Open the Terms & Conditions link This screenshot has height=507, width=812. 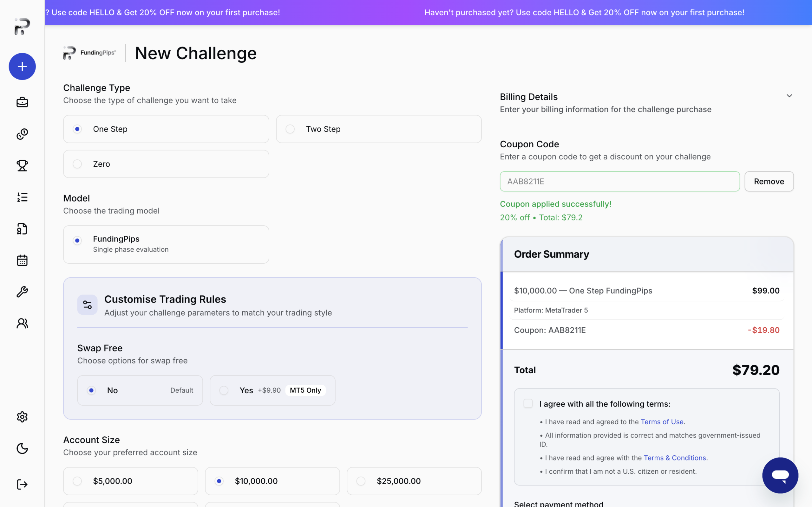click(x=675, y=458)
